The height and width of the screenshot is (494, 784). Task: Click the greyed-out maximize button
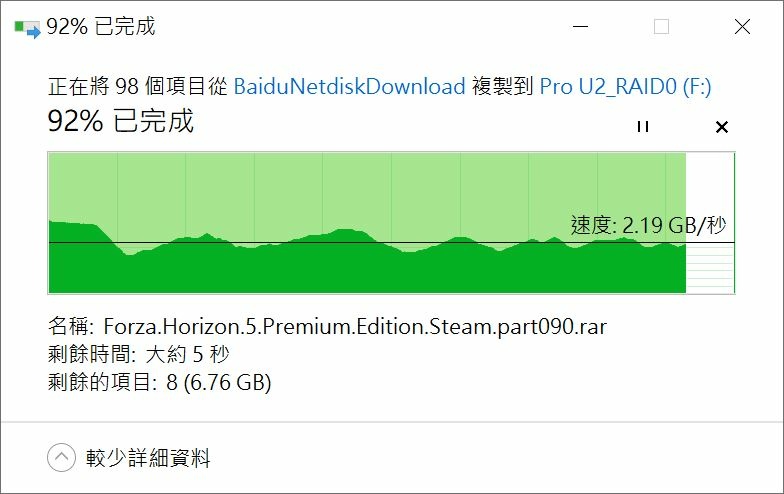click(662, 26)
